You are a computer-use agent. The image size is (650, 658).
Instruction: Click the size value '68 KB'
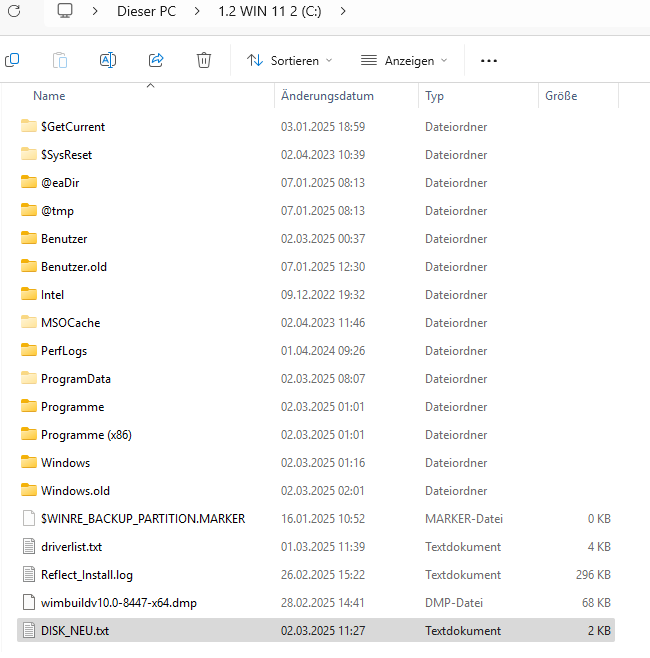(596, 603)
